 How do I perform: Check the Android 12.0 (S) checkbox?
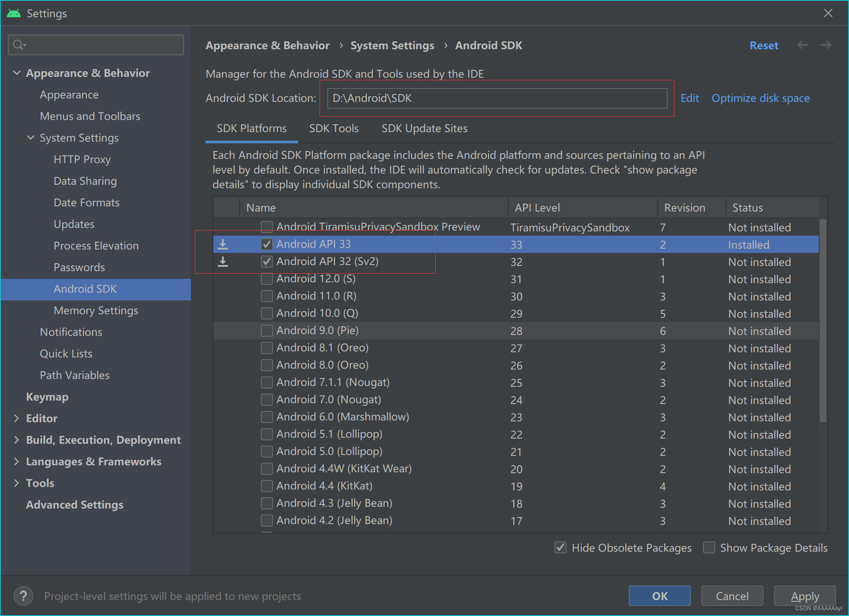267,279
